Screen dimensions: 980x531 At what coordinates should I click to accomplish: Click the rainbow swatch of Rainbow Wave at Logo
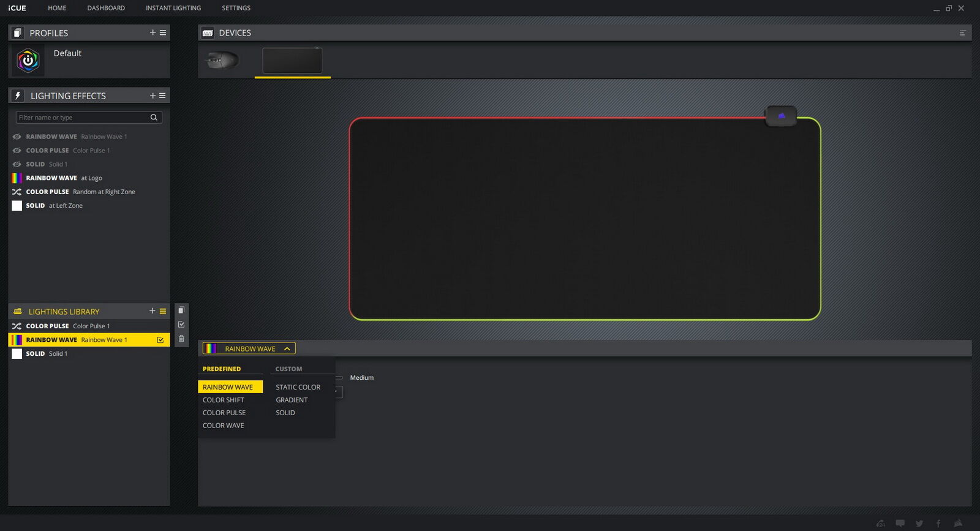[17, 178]
